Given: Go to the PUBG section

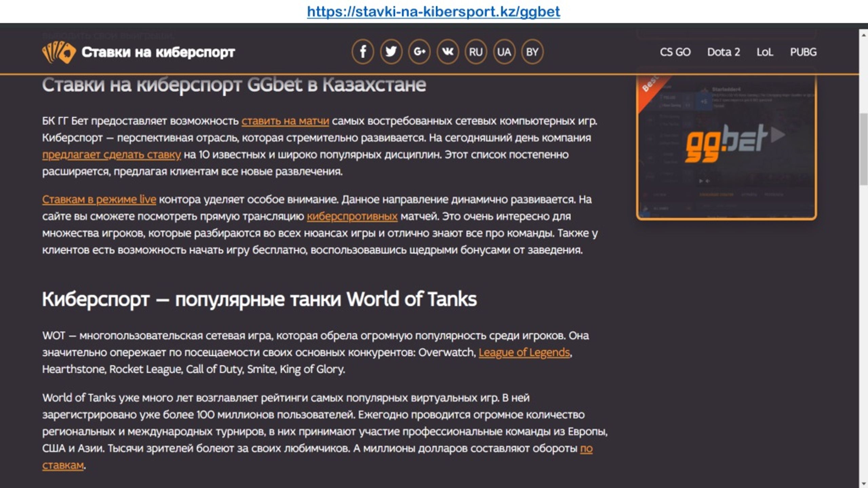Looking at the screenshot, I should tap(803, 52).
